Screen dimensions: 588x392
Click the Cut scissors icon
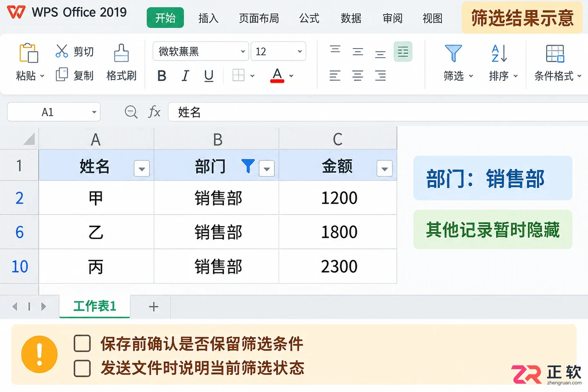tap(62, 51)
